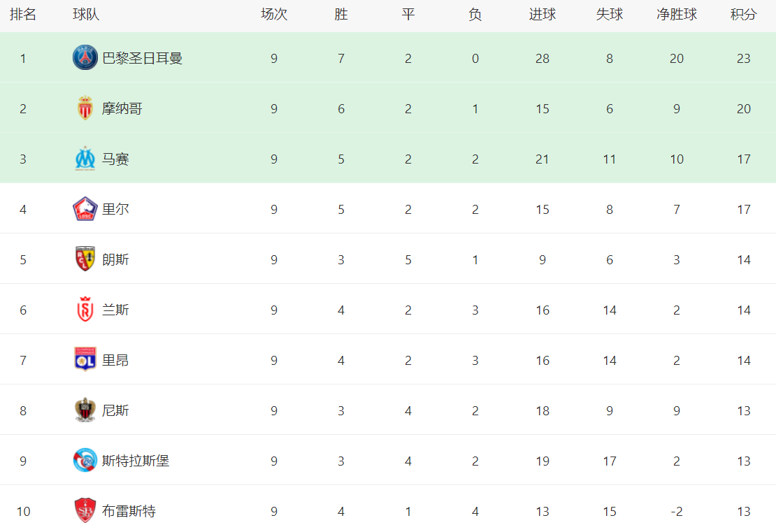The width and height of the screenshot is (776, 532).
Task: Click the Strasbourg club logo
Action: point(85,461)
